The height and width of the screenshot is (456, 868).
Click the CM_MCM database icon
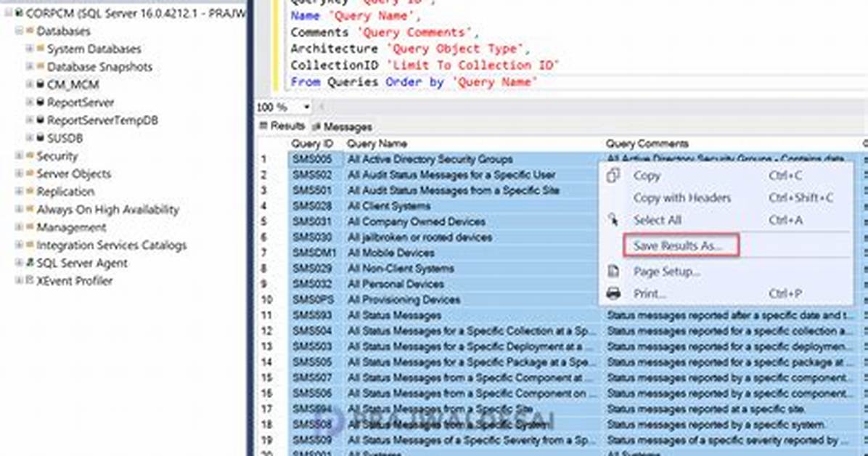pos(41,84)
